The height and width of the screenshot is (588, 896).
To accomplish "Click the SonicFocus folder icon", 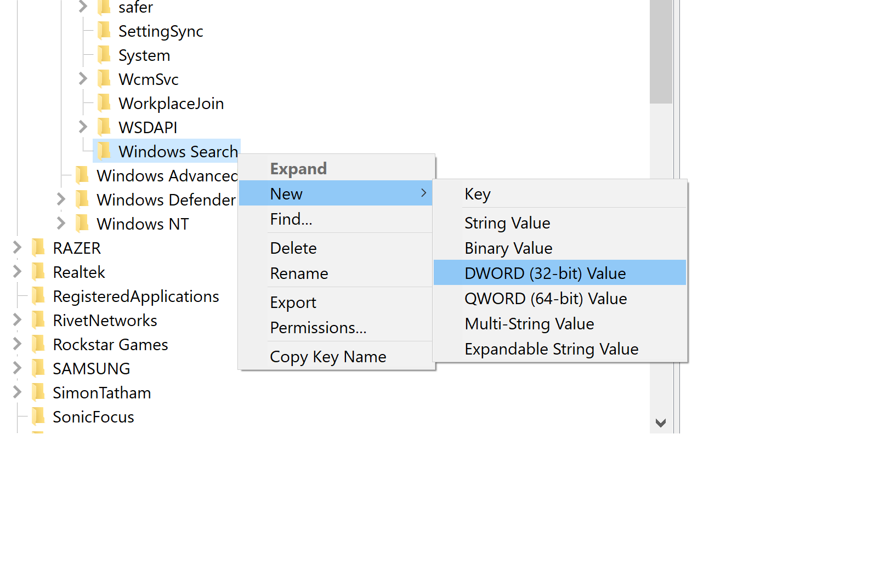I will pyautogui.click(x=38, y=416).
